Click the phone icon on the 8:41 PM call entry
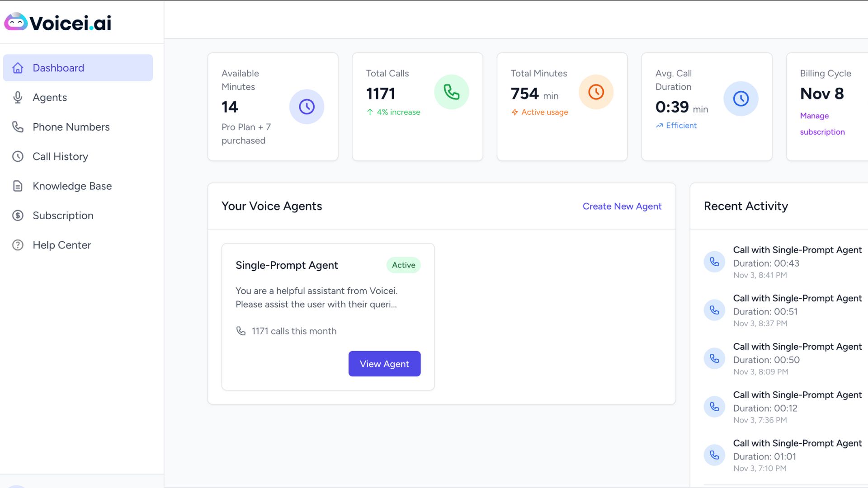The width and height of the screenshot is (868, 488). (x=714, y=262)
